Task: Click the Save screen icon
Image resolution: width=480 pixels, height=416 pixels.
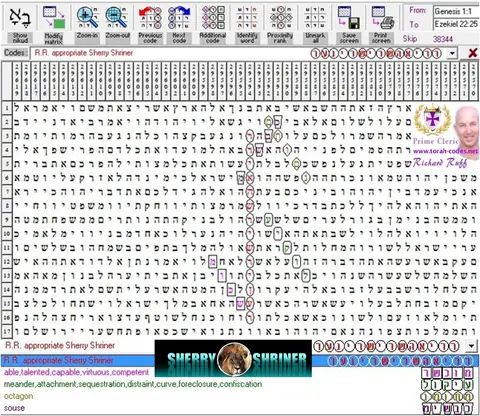Action: (349, 17)
